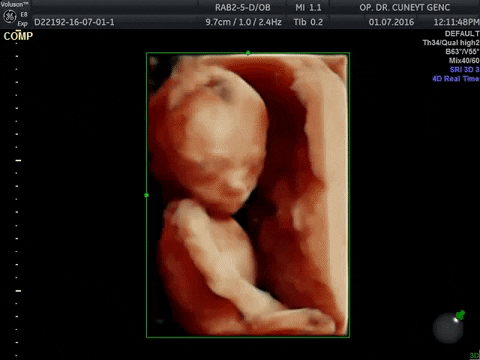Click the Voluson brand text
The image size is (480, 360).
[14, 4]
